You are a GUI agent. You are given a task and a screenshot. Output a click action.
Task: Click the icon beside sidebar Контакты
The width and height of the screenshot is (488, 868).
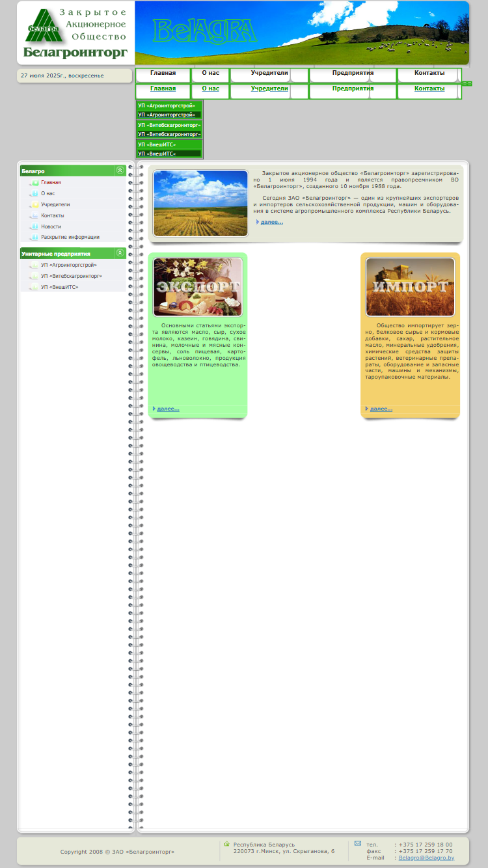pos(34,215)
